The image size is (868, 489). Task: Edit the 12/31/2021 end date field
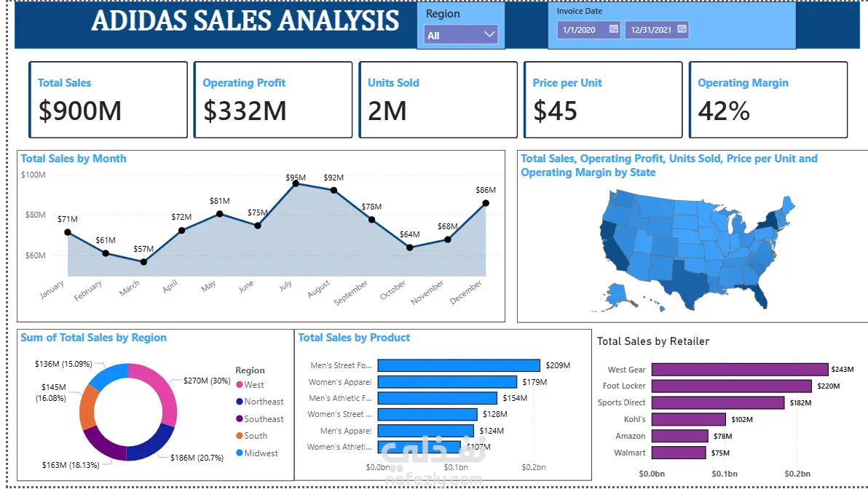(x=657, y=29)
